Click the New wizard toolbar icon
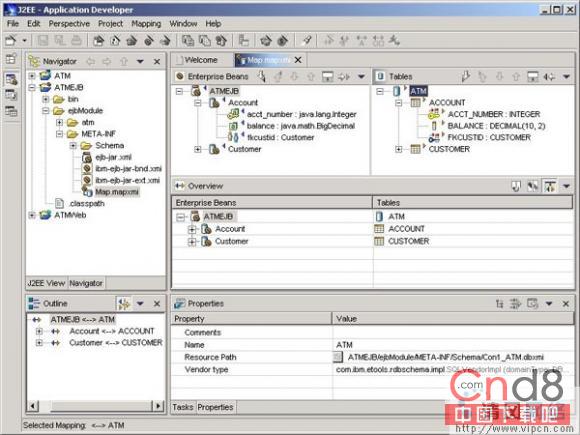Viewport: 580px width, 435px height. [x=11, y=40]
